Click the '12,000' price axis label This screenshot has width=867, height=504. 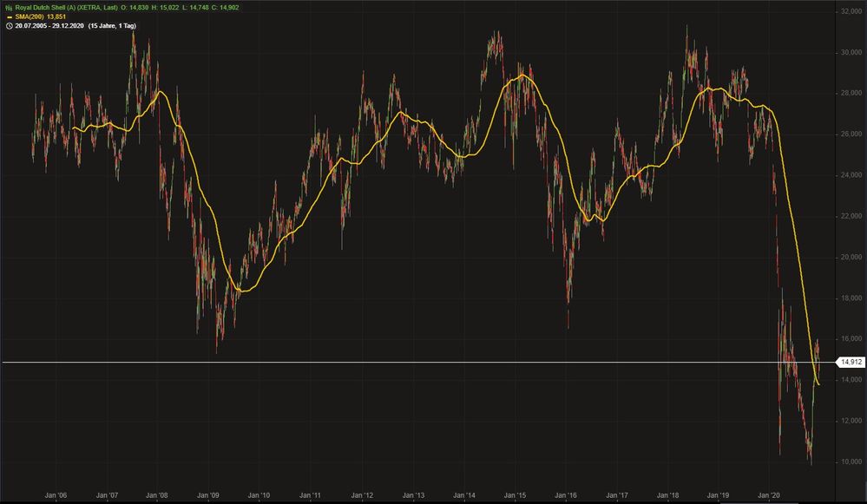851,421
